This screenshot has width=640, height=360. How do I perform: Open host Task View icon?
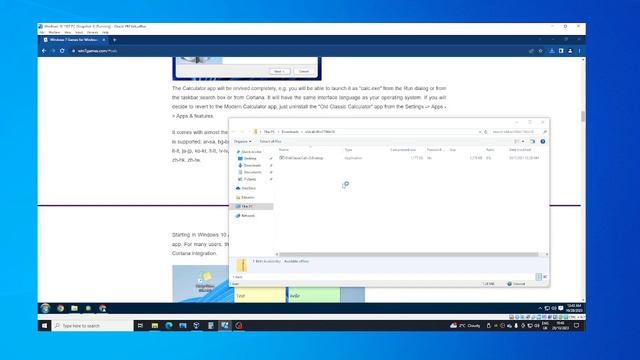140,326
